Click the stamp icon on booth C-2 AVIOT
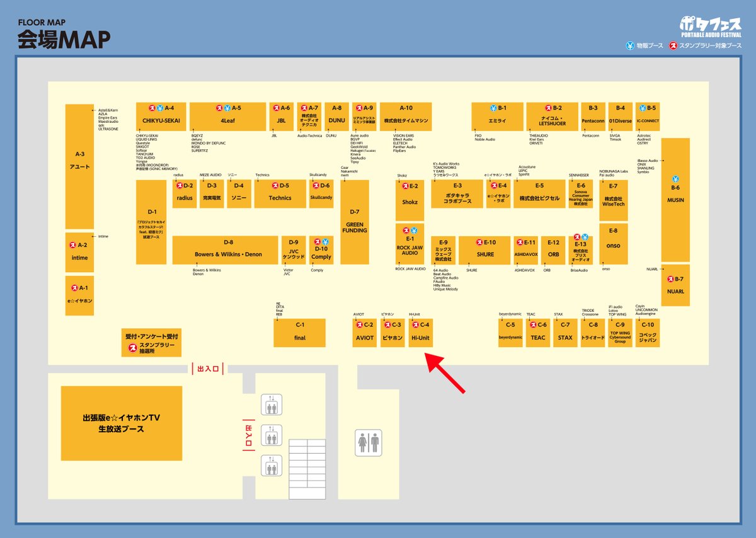 (358, 324)
